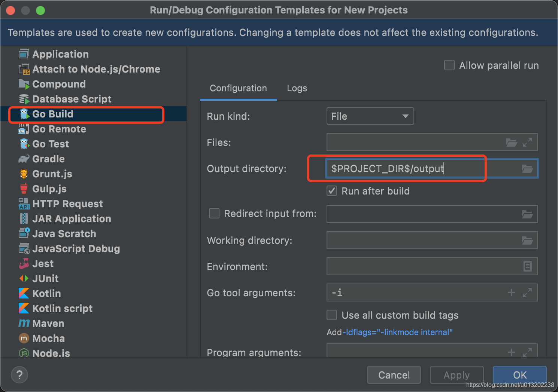Click the JUnit icon

click(24, 278)
